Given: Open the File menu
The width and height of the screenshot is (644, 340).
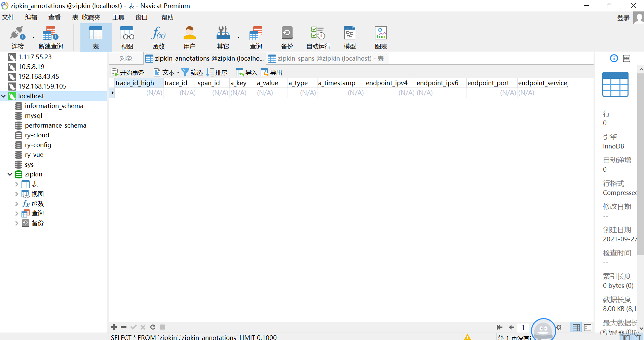Looking at the screenshot, I should coord(8,18).
